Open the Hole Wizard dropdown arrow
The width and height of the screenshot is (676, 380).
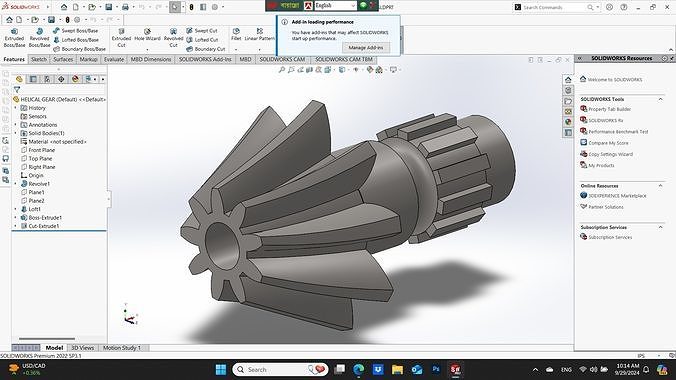click(147, 49)
